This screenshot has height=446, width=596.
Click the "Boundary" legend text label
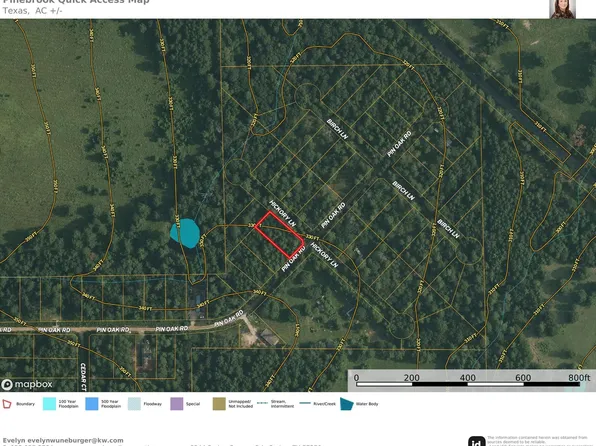[x=25, y=404]
